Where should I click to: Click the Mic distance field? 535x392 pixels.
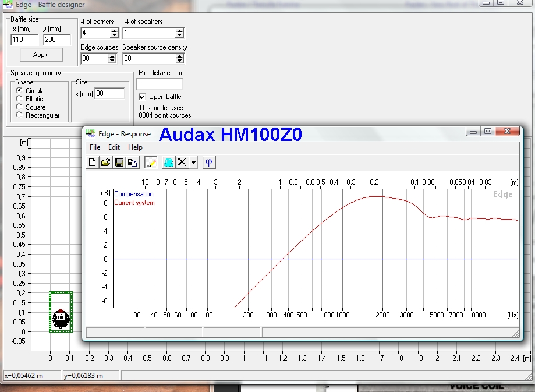(160, 84)
